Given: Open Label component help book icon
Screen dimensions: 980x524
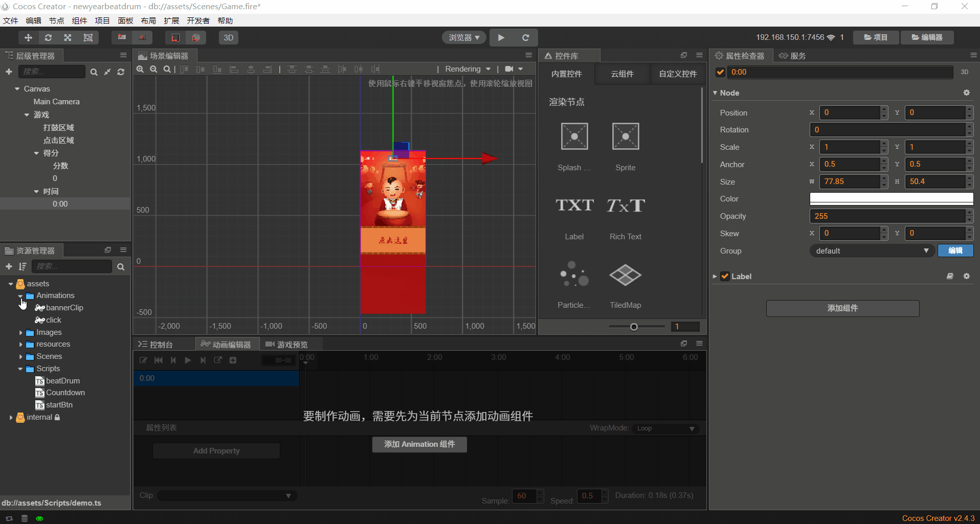Looking at the screenshot, I should click(950, 276).
